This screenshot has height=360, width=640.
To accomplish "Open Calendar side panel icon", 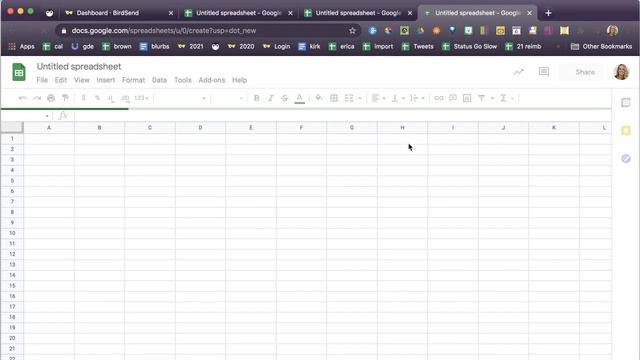I will tap(626, 102).
